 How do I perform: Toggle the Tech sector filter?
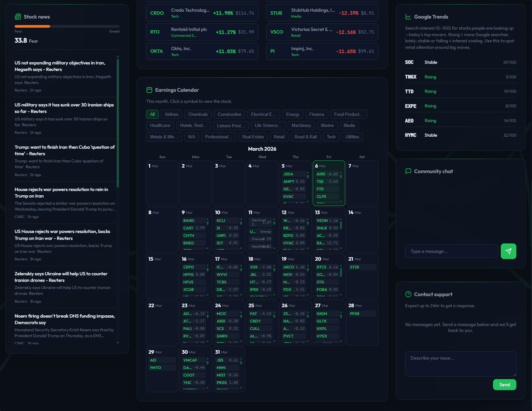coord(331,137)
